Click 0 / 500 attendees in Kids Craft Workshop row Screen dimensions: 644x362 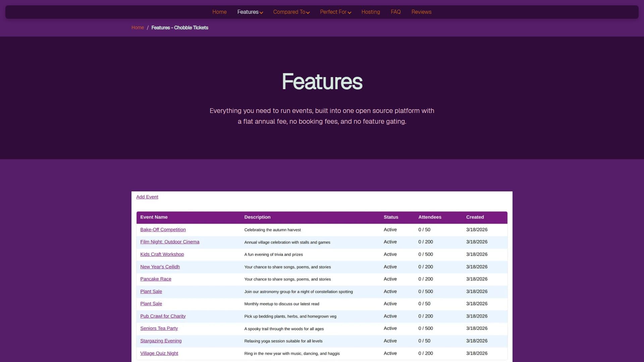tap(426, 254)
